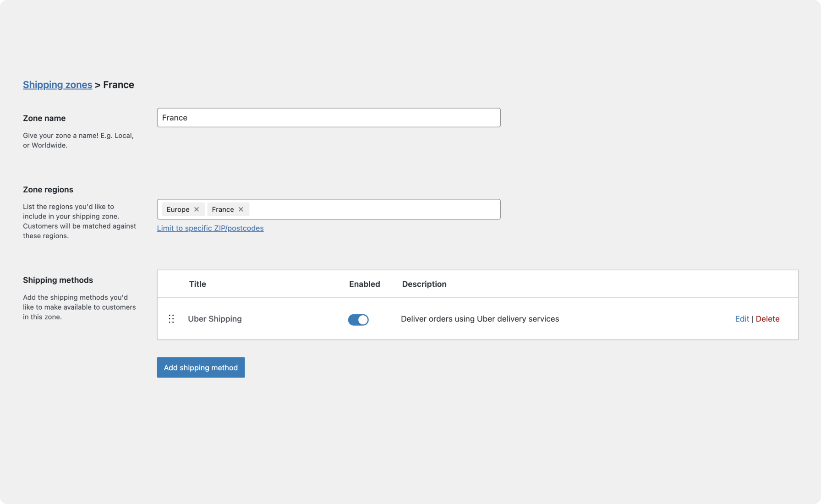Click the Shipping methods section heading
The image size is (821, 504).
(x=58, y=280)
